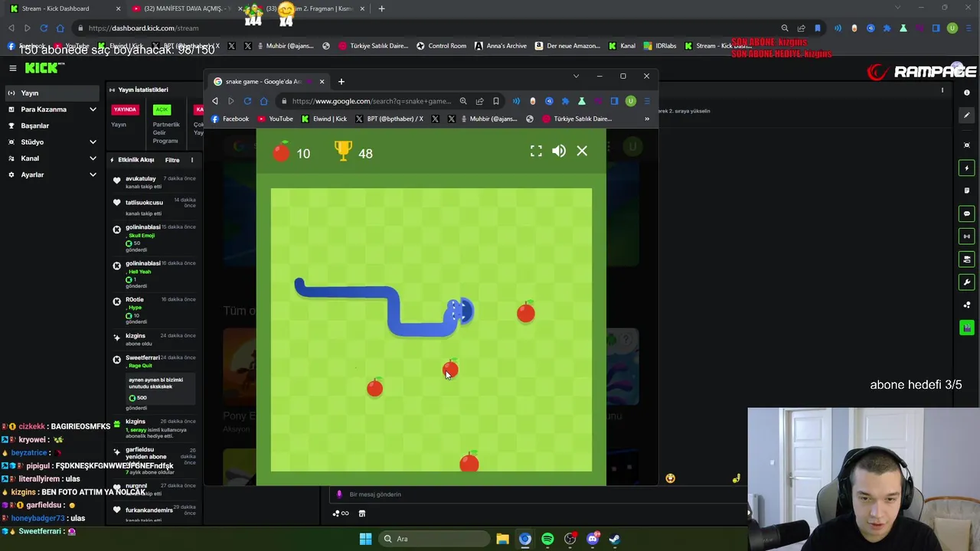Toggle the broadcast signal panel icon

967,236
